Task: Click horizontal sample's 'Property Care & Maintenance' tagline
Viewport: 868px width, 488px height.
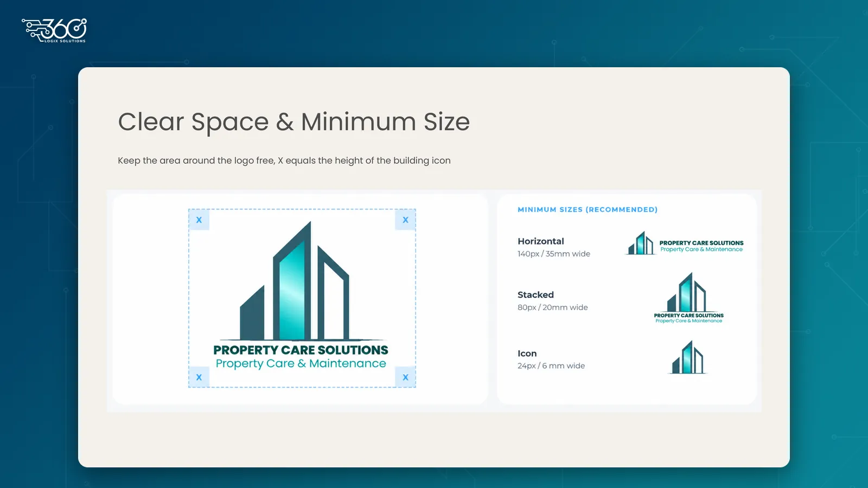Action: click(701, 249)
